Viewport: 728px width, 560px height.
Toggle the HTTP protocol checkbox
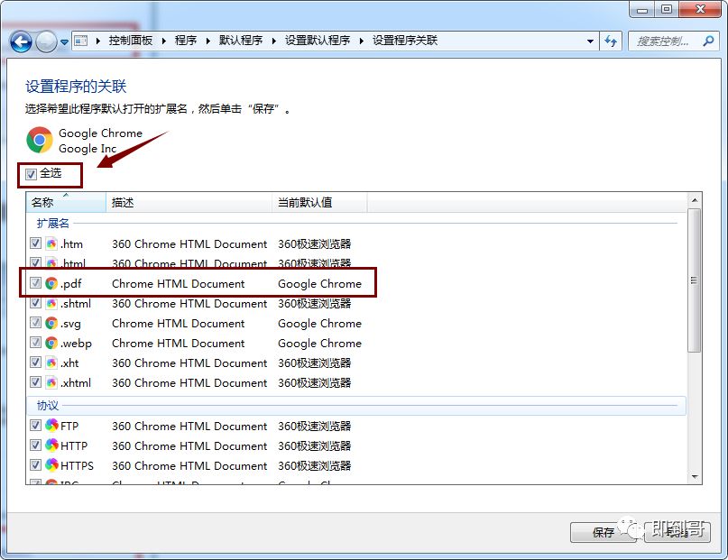(x=36, y=445)
